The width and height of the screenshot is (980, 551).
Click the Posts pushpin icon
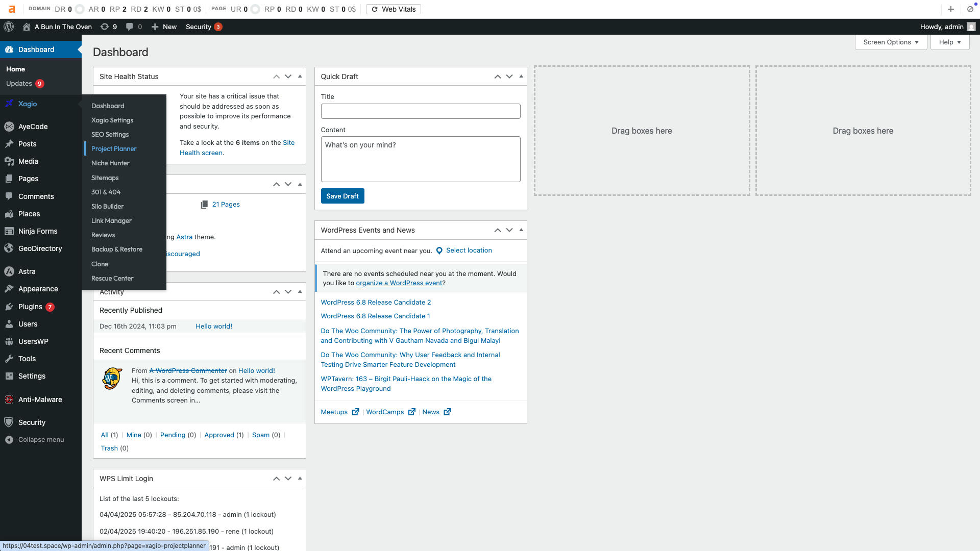(9, 144)
